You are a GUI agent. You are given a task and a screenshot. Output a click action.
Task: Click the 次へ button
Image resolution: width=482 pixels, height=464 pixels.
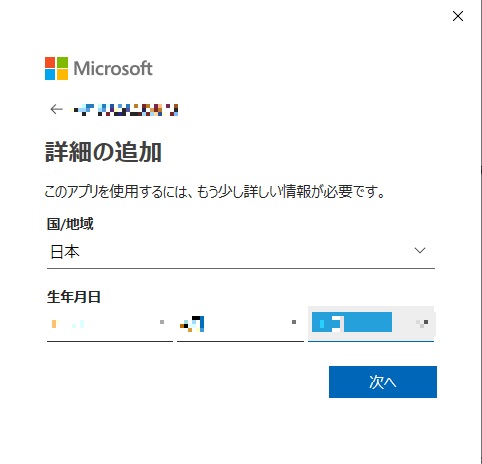(383, 382)
